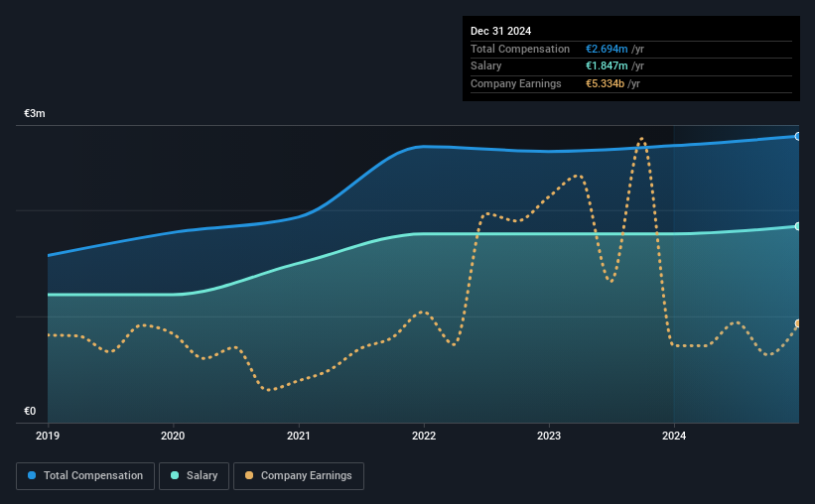Select the Salary endpoint marker on chart
This screenshot has width=815, height=504.
click(798, 226)
